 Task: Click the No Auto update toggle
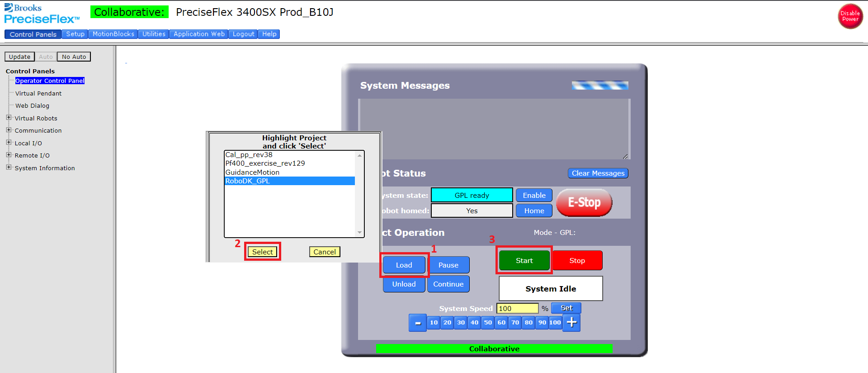pyautogui.click(x=74, y=57)
